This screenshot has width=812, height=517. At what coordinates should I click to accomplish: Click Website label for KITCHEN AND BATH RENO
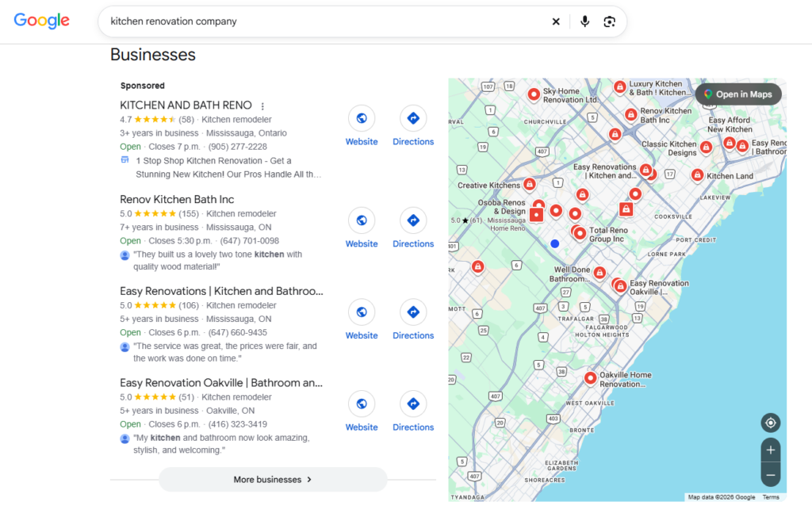coord(362,141)
